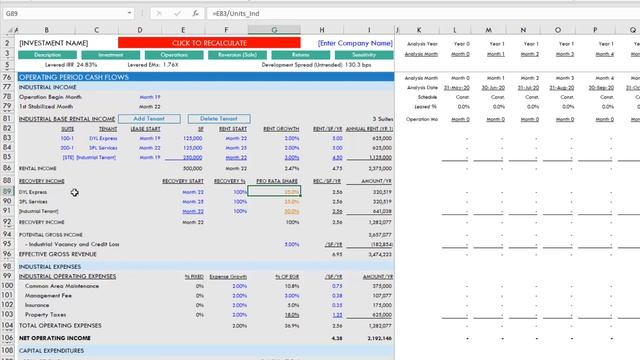This screenshot has width=640, height=360.
Task: Click the Add Tenant button
Action: point(149,119)
